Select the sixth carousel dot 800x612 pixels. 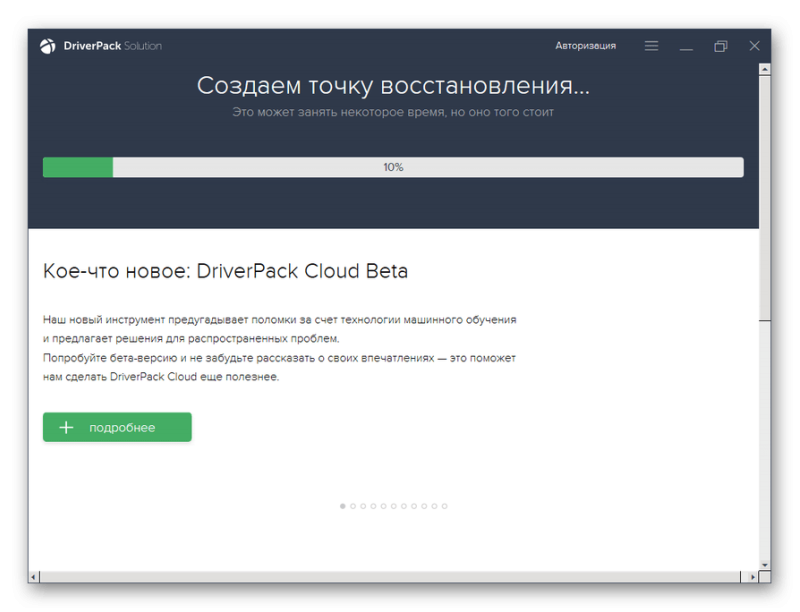394,506
